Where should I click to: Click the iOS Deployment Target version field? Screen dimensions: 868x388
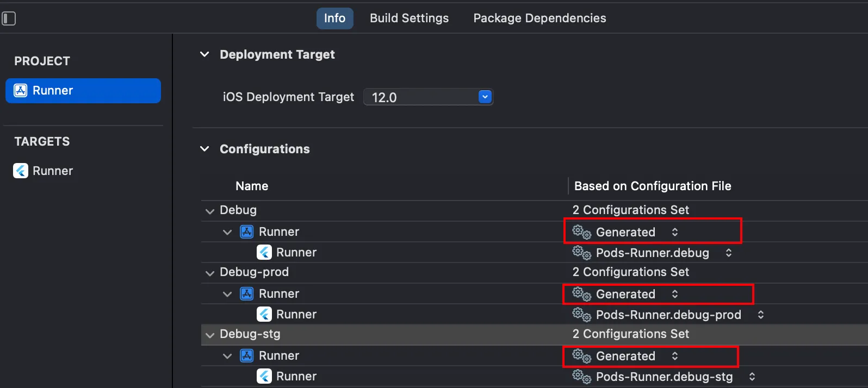tap(419, 97)
